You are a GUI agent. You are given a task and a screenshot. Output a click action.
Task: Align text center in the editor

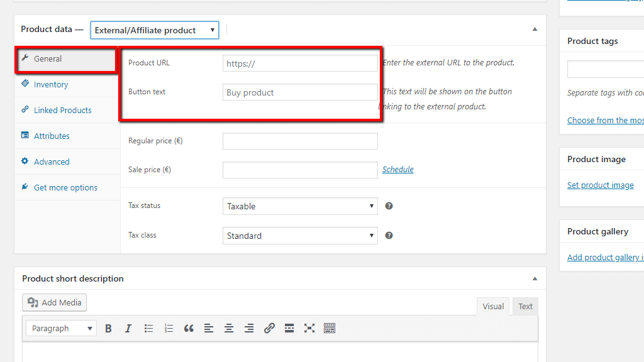point(229,328)
